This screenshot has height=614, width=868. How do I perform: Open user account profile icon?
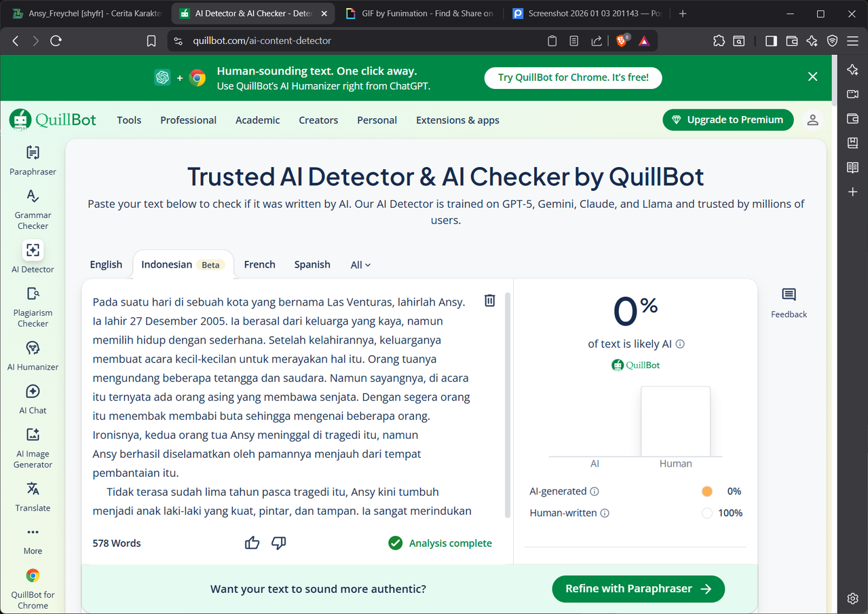pyautogui.click(x=812, y=120)
